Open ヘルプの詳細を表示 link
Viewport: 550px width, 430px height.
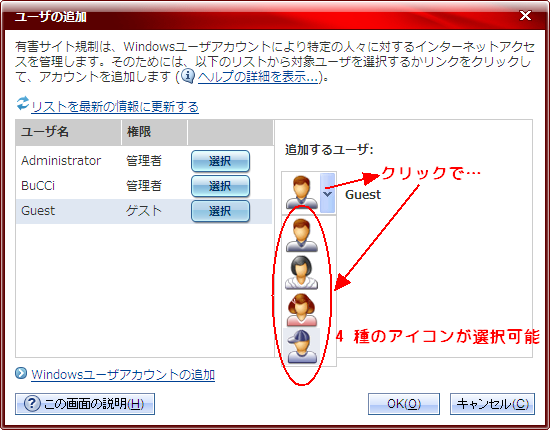click(x=258, y=76)
